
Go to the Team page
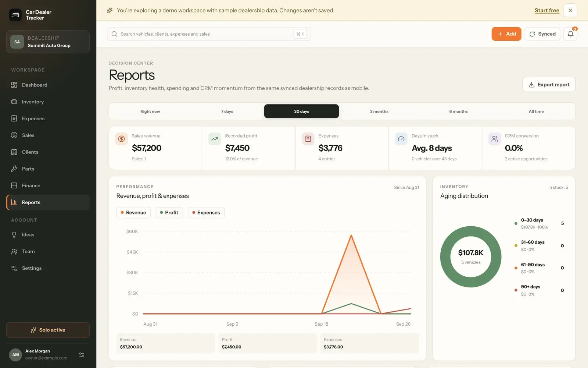(48, 251)
